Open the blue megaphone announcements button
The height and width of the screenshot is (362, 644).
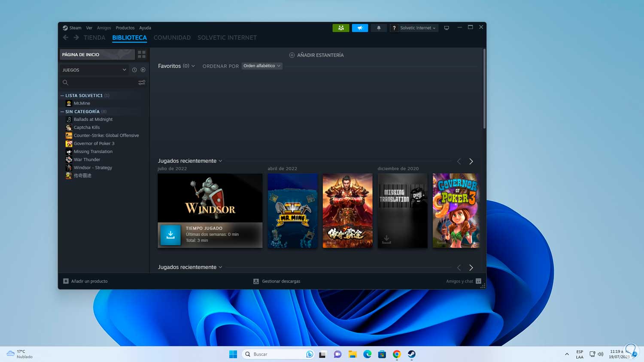point(360,28)
